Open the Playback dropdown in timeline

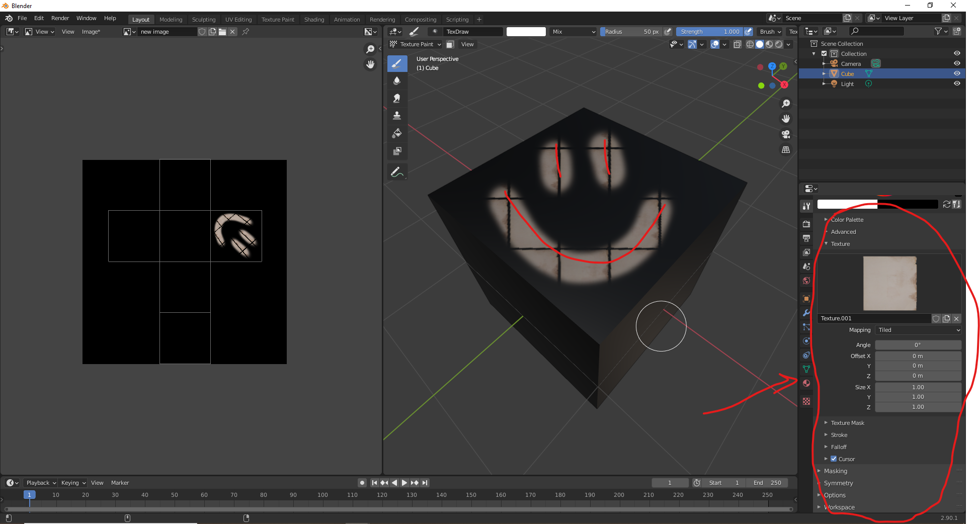41,483
